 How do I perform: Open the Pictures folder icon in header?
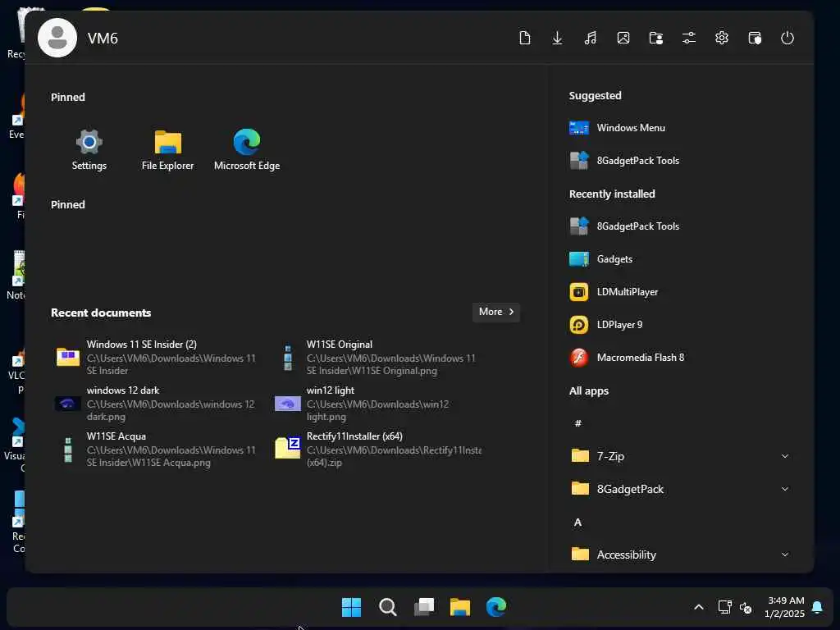point(623,38)
